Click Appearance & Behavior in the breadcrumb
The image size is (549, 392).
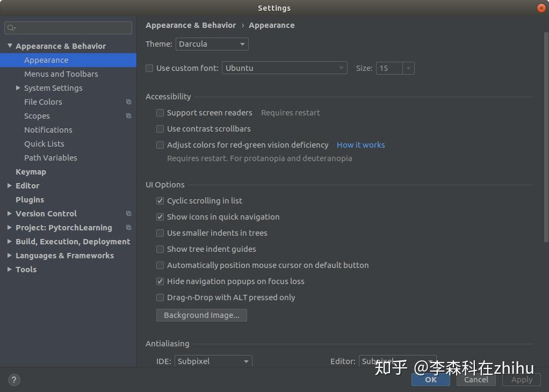tap(191, 25)
